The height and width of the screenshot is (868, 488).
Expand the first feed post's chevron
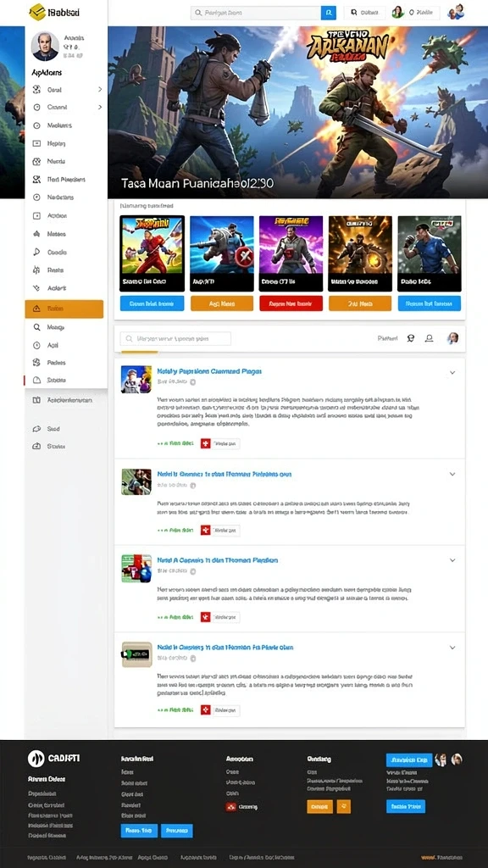click(x=452, y=373)
